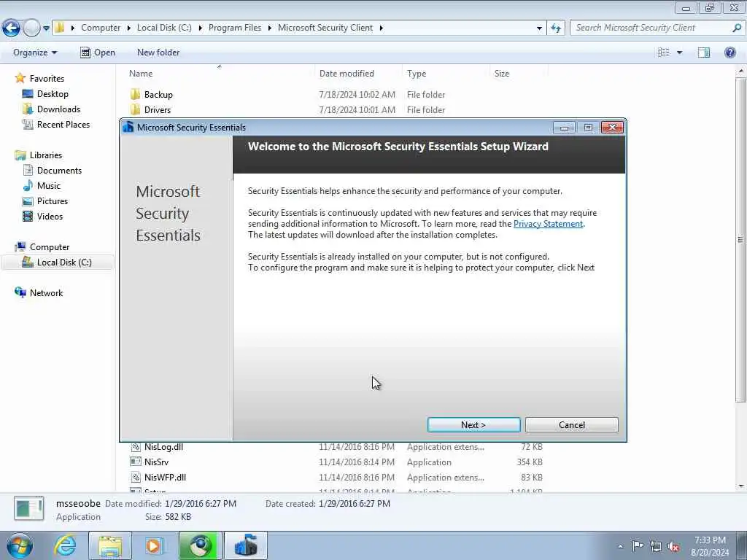
Task: Open the Windows Start menu
Action: (19, 545)
